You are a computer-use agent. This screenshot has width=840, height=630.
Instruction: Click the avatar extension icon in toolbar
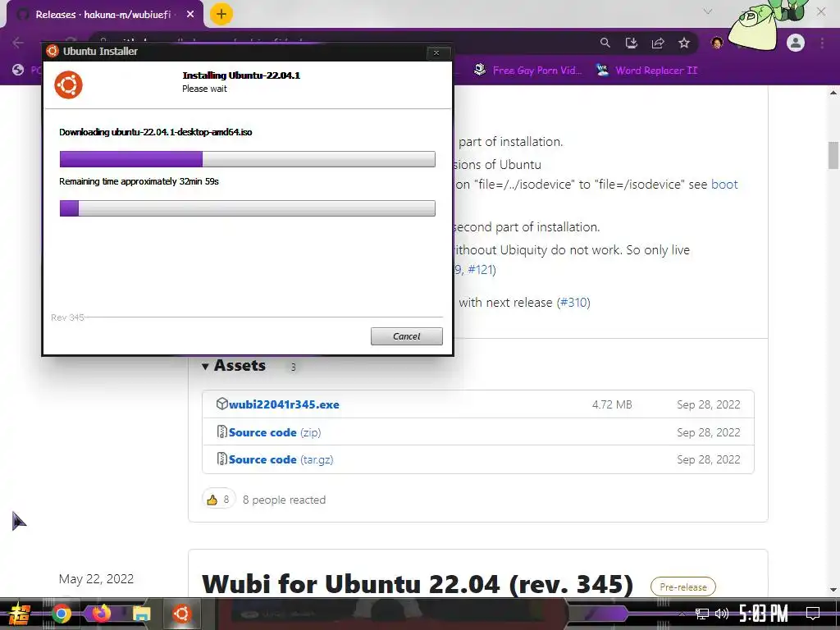(x=717, y=43)
